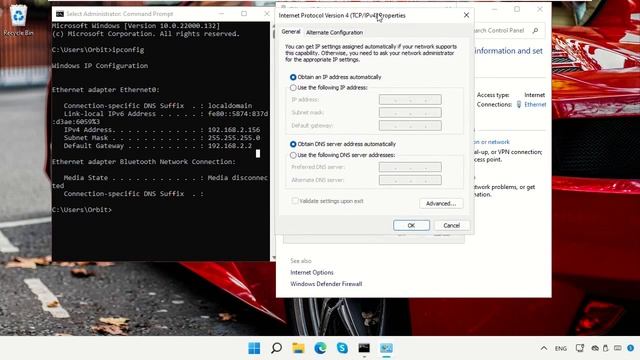Click the network tray icon
The image size is (640, 360).
580,348
